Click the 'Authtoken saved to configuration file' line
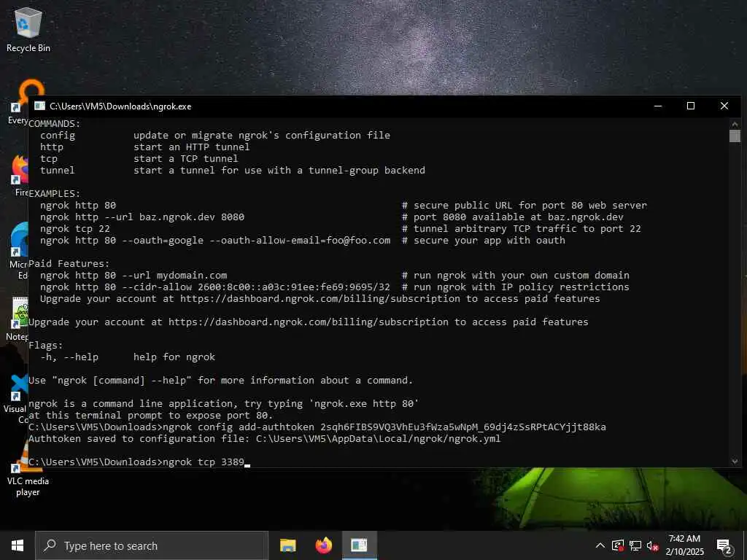 (x=264, y=438)
